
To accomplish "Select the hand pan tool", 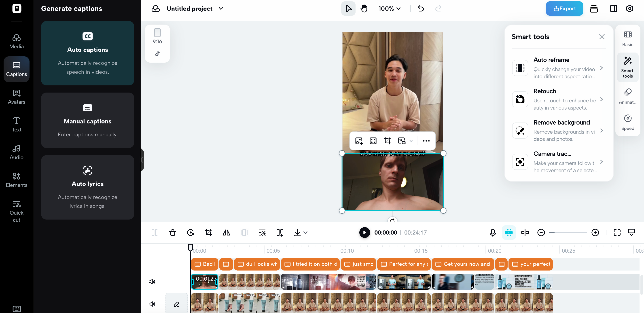I will click(x=364, y=8).
